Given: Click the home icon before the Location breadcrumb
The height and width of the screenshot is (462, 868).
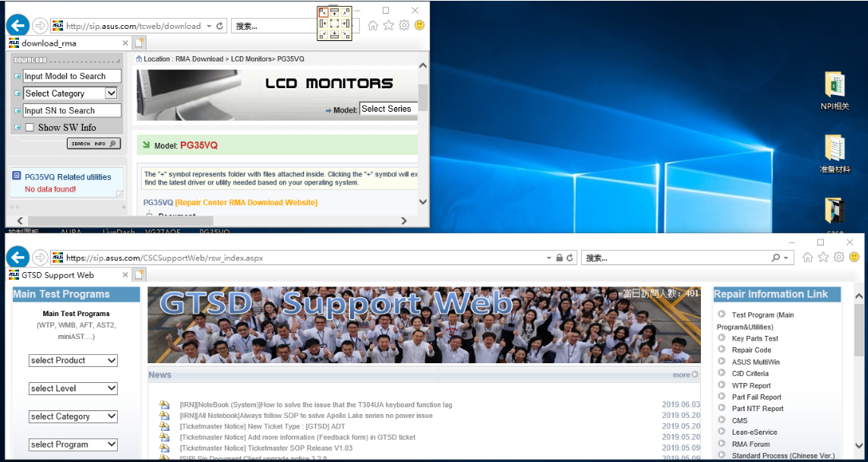Looking at the screenshot, I should tap(139, 59).
